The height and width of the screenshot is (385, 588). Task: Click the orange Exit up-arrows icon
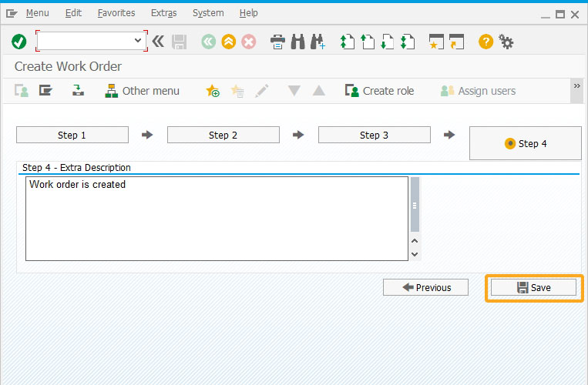228,42
